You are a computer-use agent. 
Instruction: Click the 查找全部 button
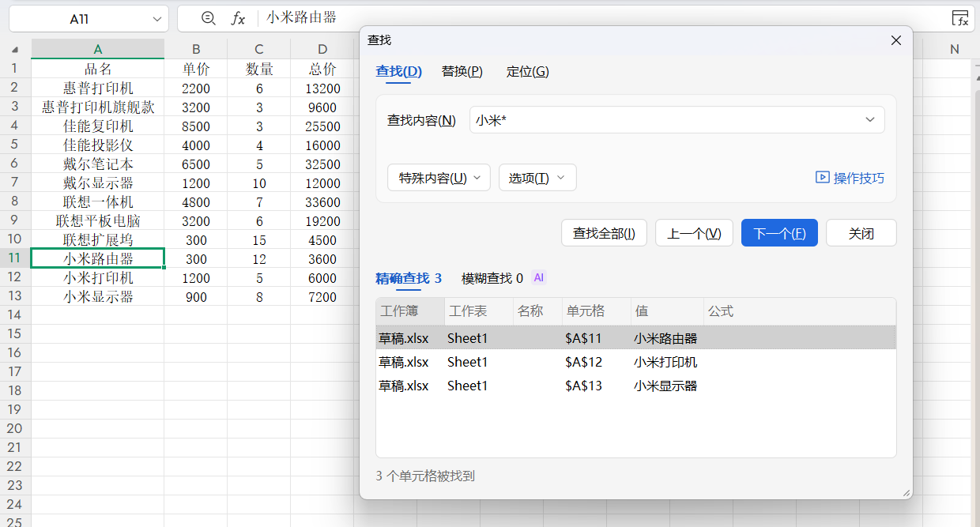tap(604, 233)
